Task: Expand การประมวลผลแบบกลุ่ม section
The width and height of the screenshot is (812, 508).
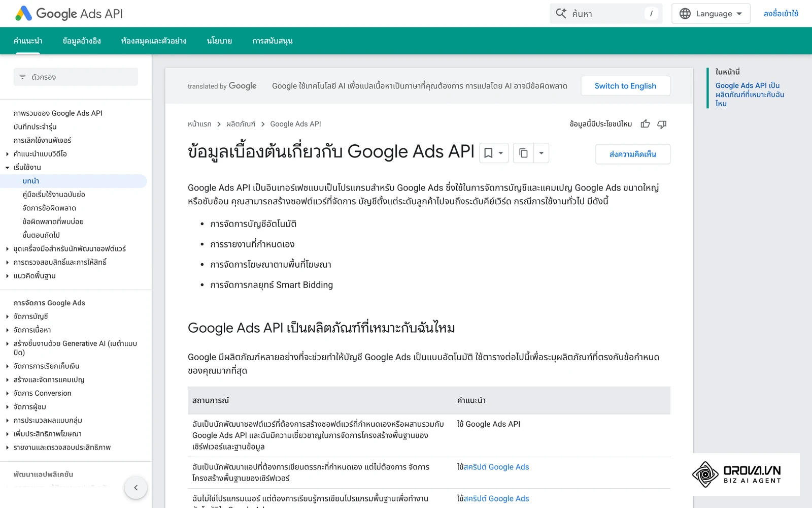Action: pyautogui.click(x=7, y=421)
